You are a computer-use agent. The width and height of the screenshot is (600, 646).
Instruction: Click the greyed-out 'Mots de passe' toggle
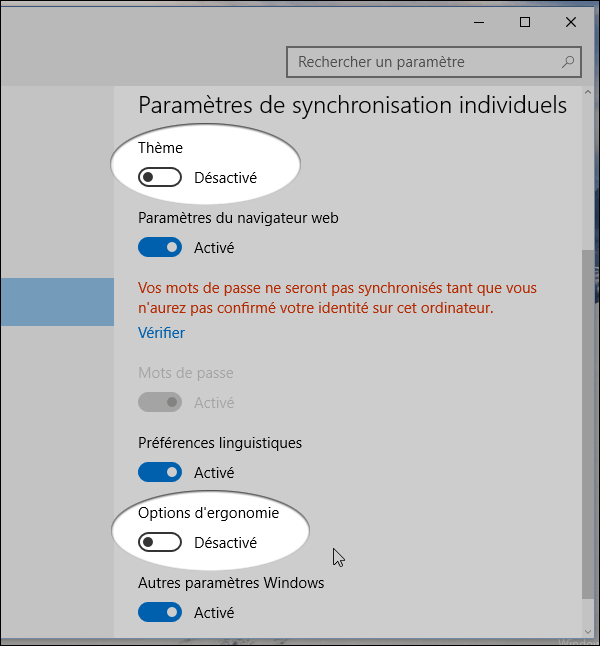[160, 403]
